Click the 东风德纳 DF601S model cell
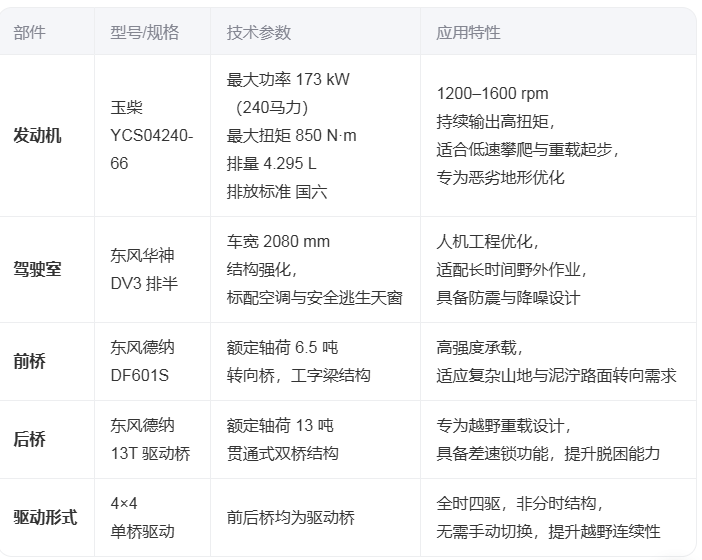The image size is (702, 560). [142, 361]
